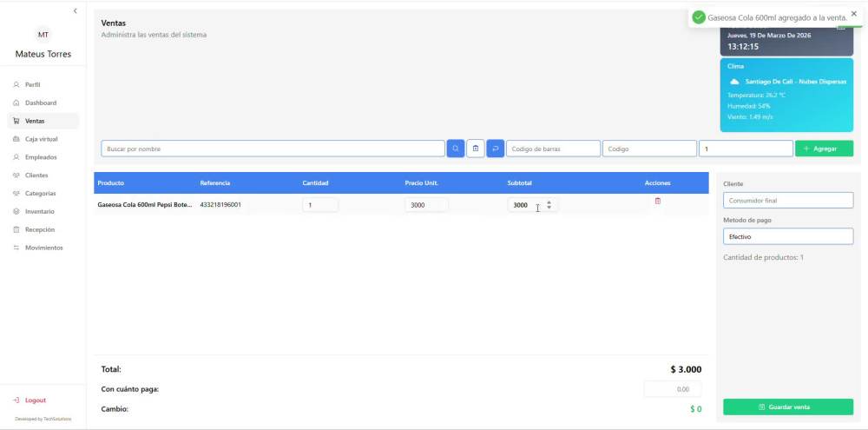Click the Buscar por nombre search field
This screenshot has width=868, height=430.
click(x=273, y=149)
